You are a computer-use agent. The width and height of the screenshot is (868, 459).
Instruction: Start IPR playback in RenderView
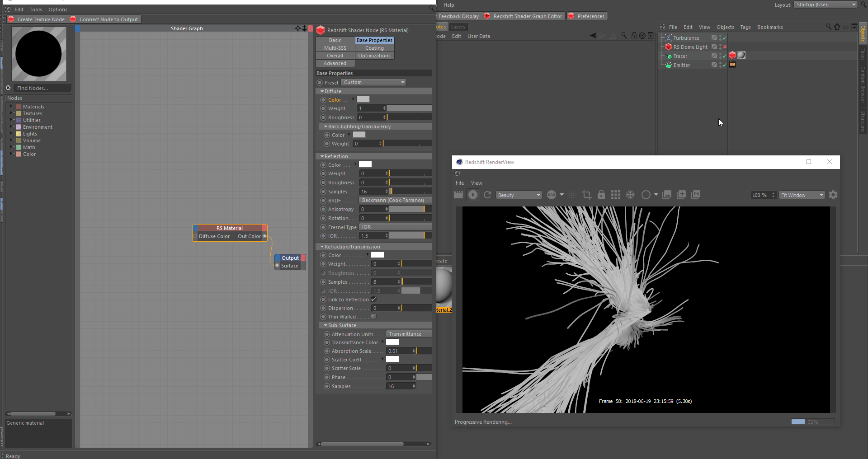point(473,195)
